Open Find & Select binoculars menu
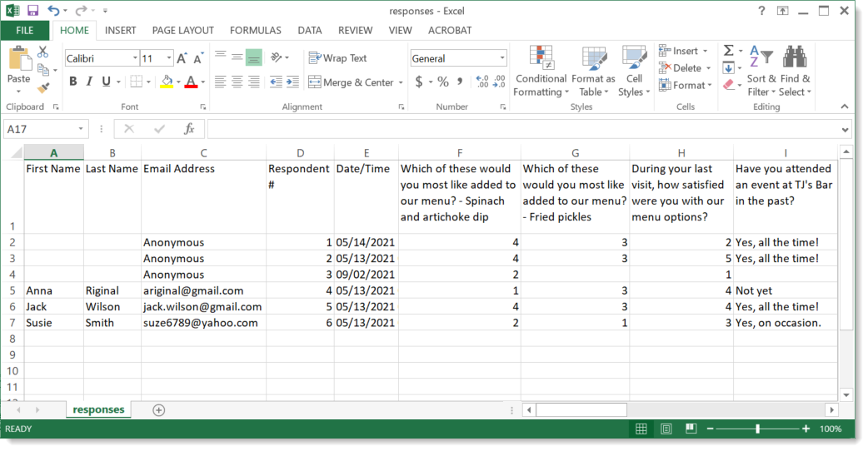Screen dimensions: 868x451 [796, 72]
